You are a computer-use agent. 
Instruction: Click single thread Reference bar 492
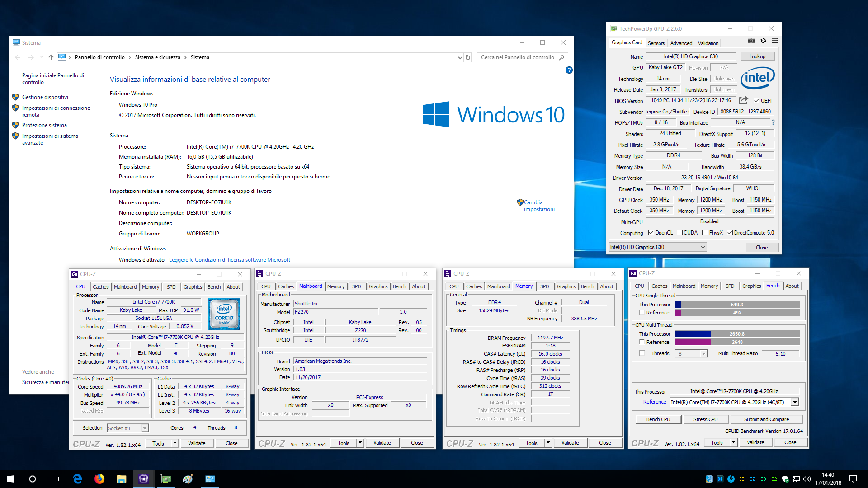click(x=737, y=313)
